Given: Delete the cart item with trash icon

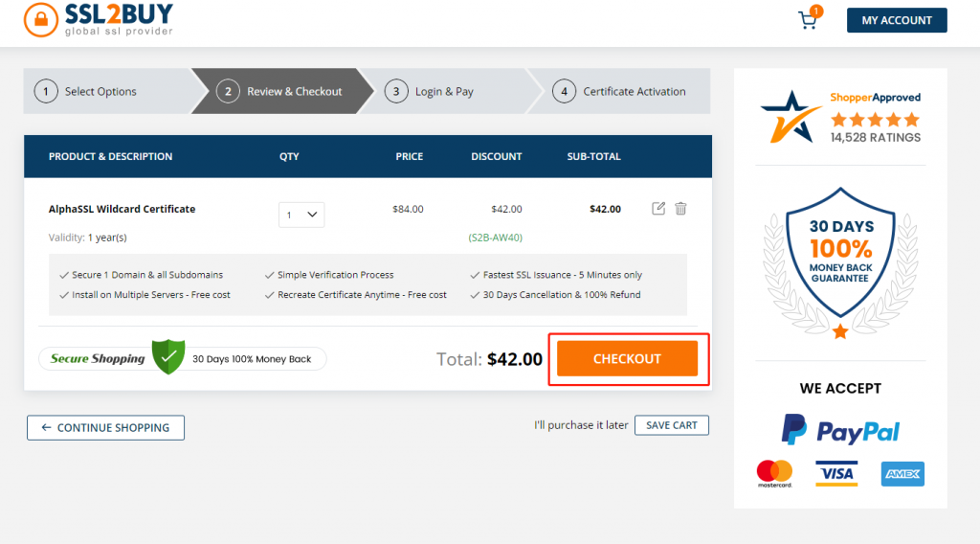Looking at the screenshot, I should coord(680,209).
